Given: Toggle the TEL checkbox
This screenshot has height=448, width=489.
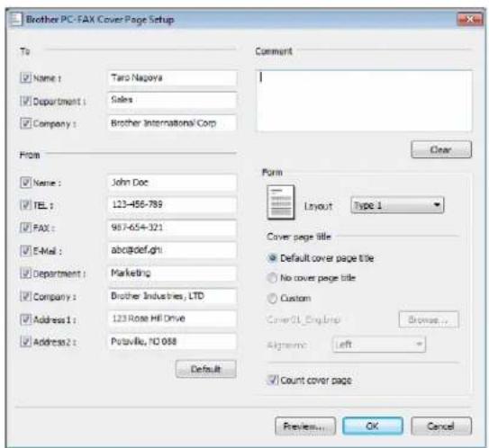Looking at the screenshot, I should coord(25,205).
